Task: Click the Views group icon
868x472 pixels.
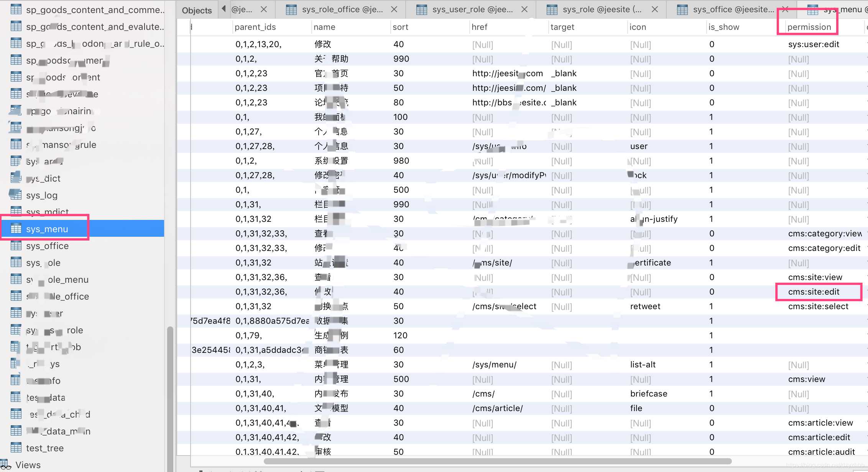Action: (x=6, y=465)
